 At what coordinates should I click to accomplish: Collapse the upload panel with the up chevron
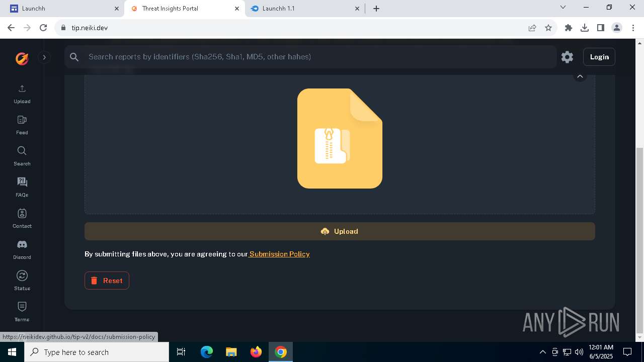580,76
